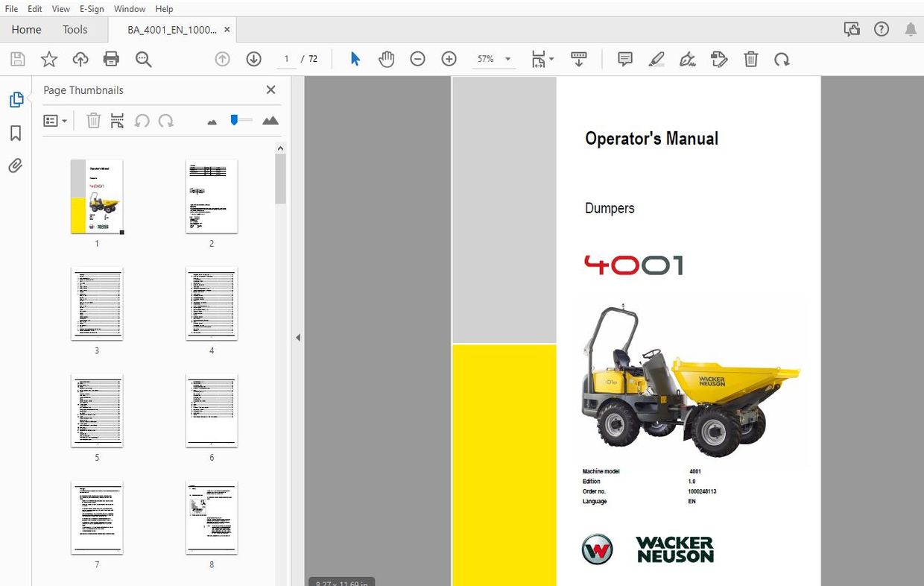Open the Bookmarks panel
Viewport: 924px width, 586px height.
click(16, 133)
